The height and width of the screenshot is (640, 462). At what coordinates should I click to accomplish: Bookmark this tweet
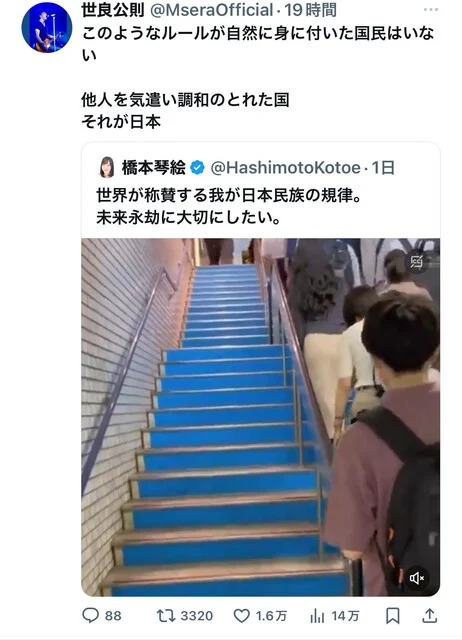pyautogui.click(x=393, y=616)
